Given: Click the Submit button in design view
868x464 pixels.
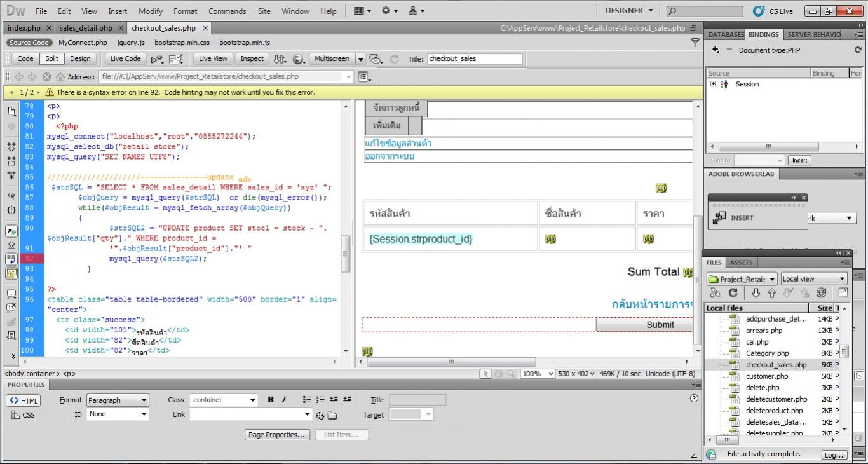Looking at the screenshot, I should point(644,324).
